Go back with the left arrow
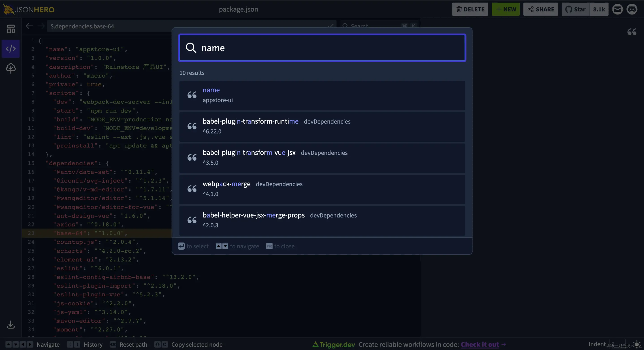 click(x=30, y=26)
